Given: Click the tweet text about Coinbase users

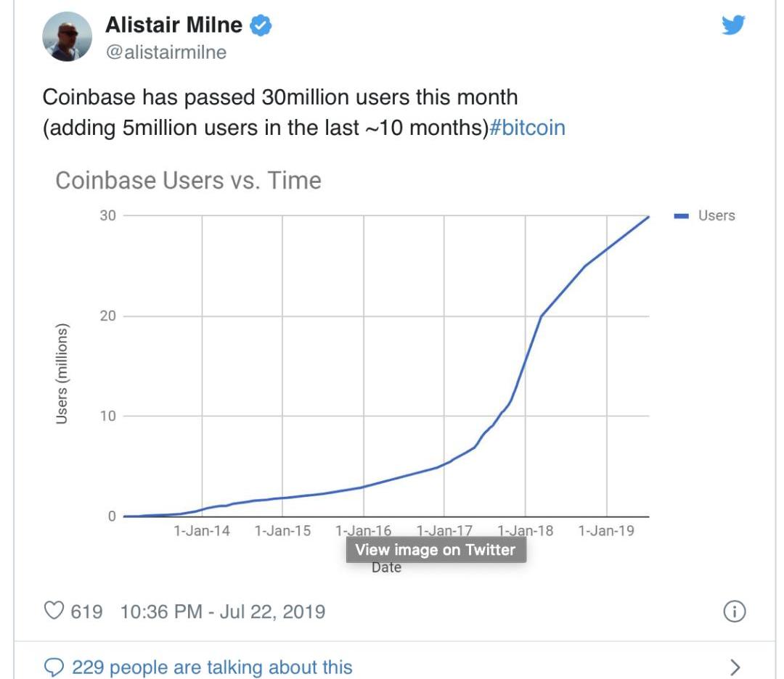Looking at the screenshot, I should coord(280,97).
